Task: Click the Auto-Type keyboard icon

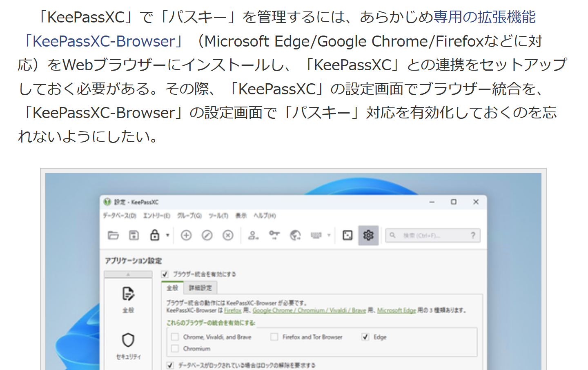Action: pyautogui.click(x=316, y=235)
